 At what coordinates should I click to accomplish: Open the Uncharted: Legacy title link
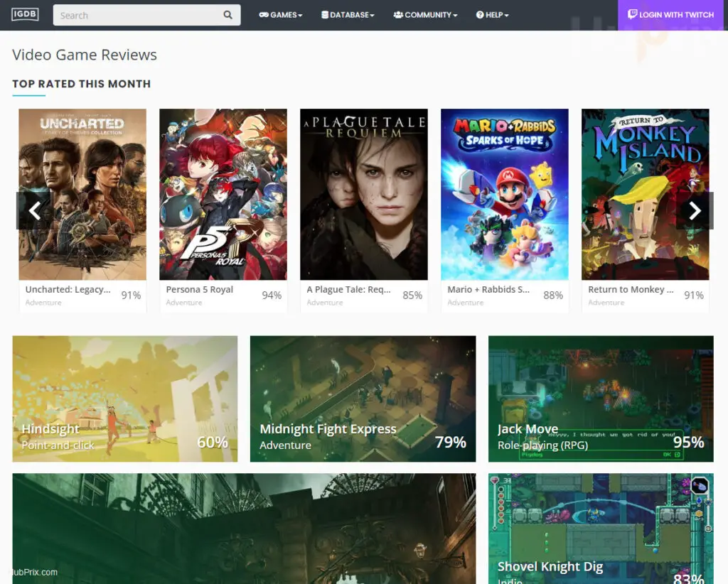point(68,289)
